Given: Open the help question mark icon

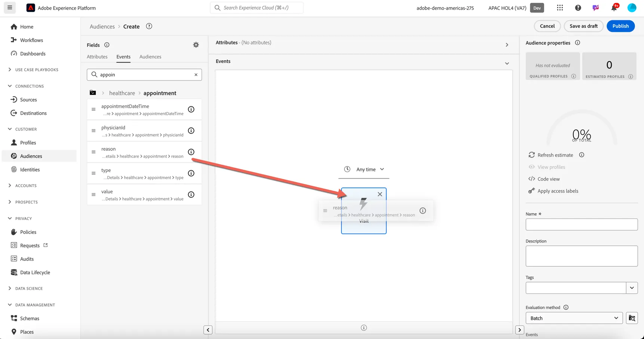Looking at the screenshot, I should click(578, 8).
